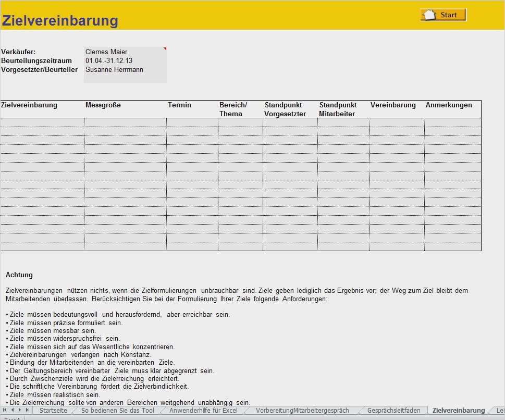This screenshot has height=420, width=505.
Task: Switch to Gesprächsleitfaden sheet tab
Action: pos(393,410)
